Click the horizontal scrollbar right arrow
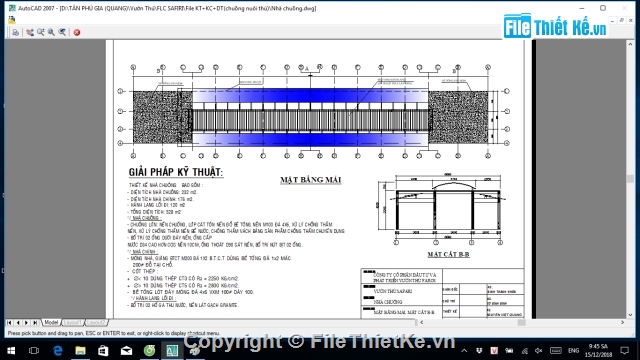 (x=622, y=322)
